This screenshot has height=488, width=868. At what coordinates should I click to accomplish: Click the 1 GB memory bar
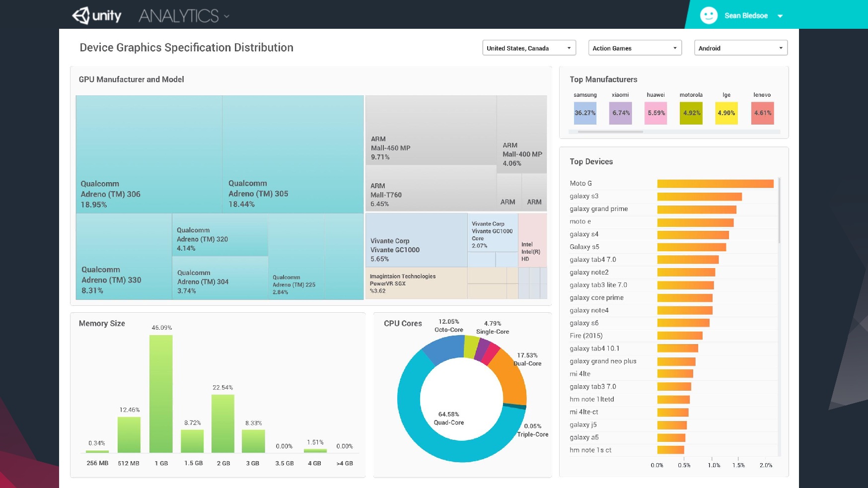coord(161,394)
